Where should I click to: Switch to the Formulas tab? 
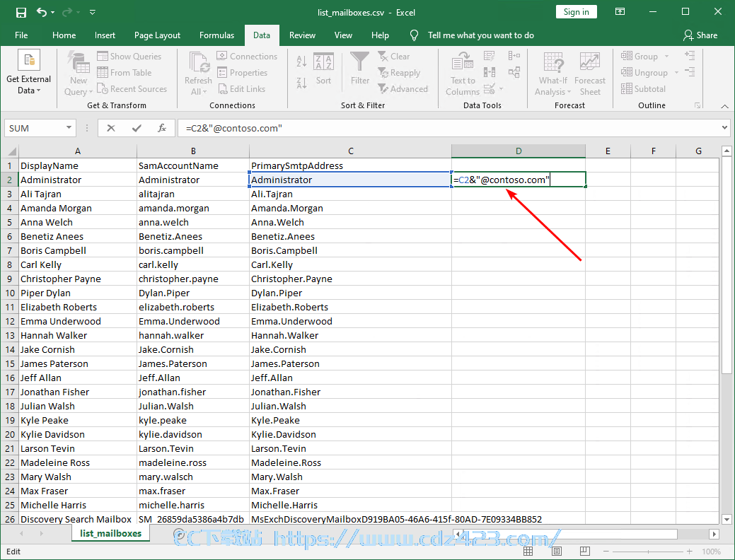click(x=216, y=35)
